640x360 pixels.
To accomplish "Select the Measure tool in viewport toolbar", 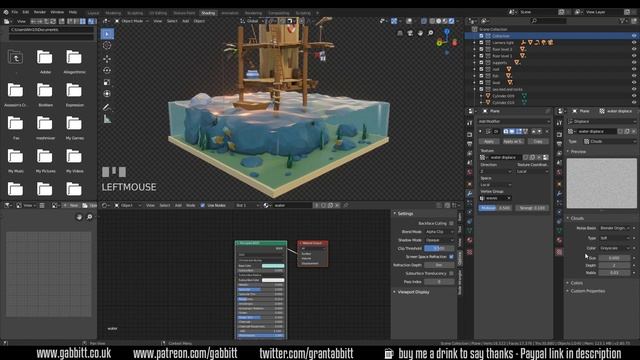I will click(107, 119).
